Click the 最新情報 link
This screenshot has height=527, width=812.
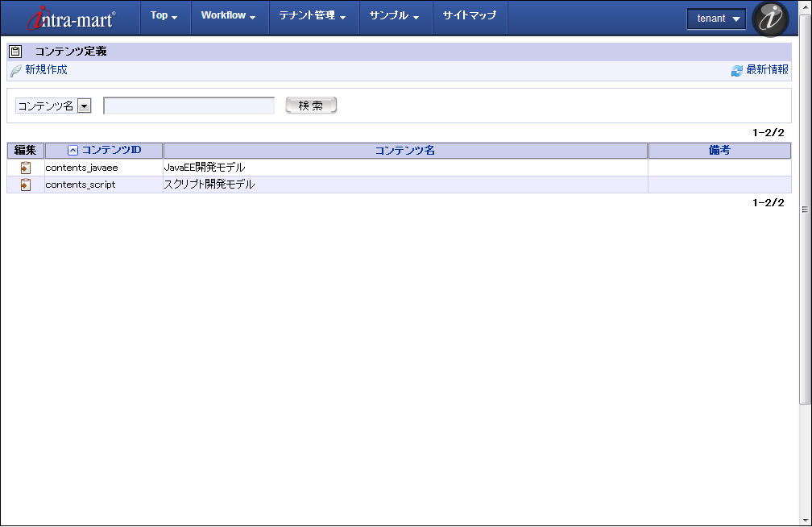coord(767,70)
